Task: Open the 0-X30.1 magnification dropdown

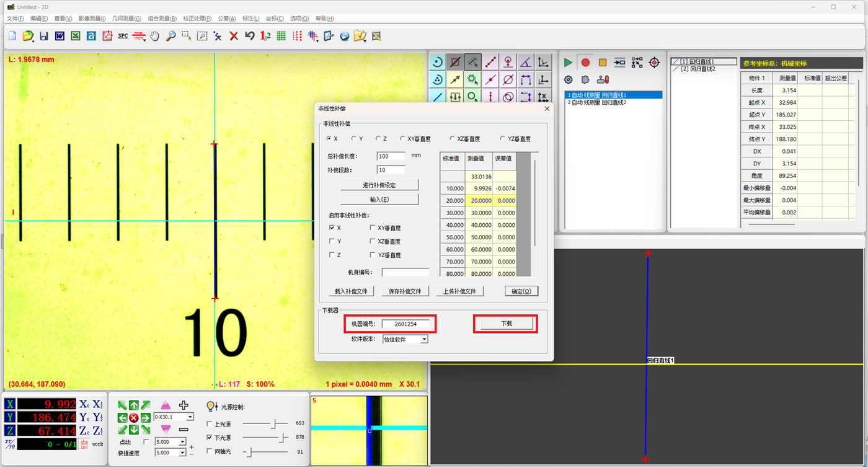Action: click(190, 417)
